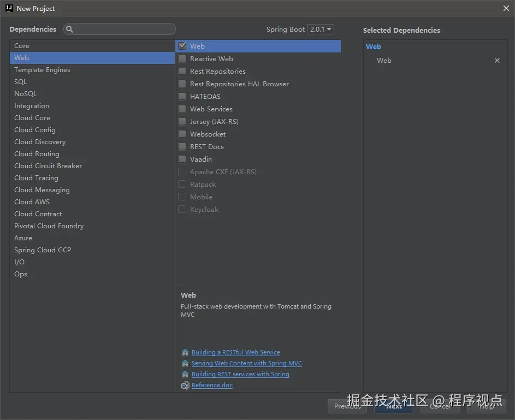Viewport: 515px width, 420px height.
Task: Select the Integration category
Action: coord(92,106)
